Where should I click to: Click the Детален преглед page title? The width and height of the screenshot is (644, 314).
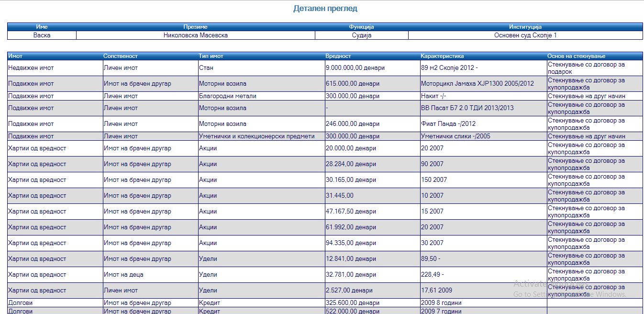(x=325, y=9)
